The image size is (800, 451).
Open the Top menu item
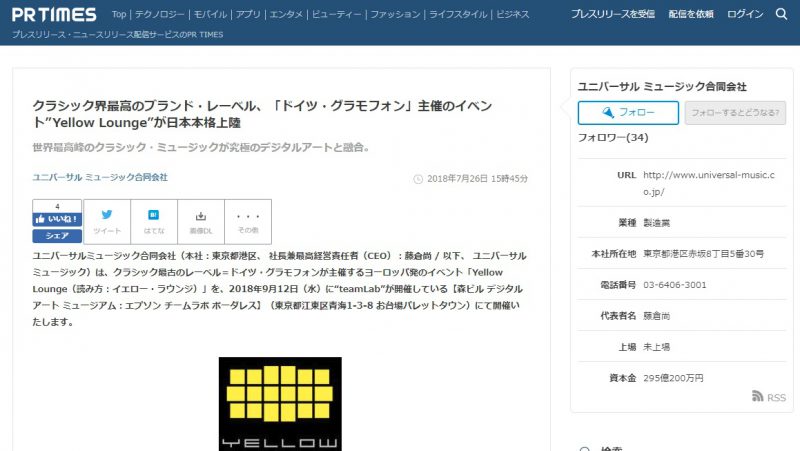tap(119, 14)
